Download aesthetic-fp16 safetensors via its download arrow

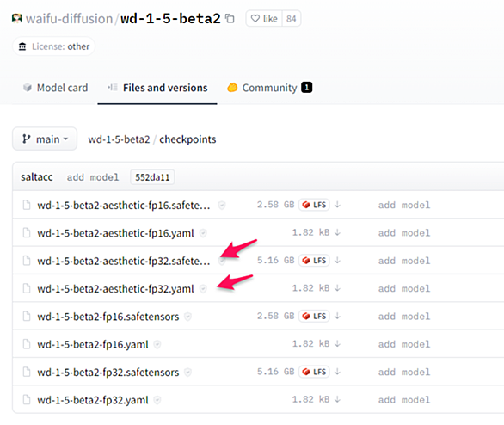click(337, 205)
